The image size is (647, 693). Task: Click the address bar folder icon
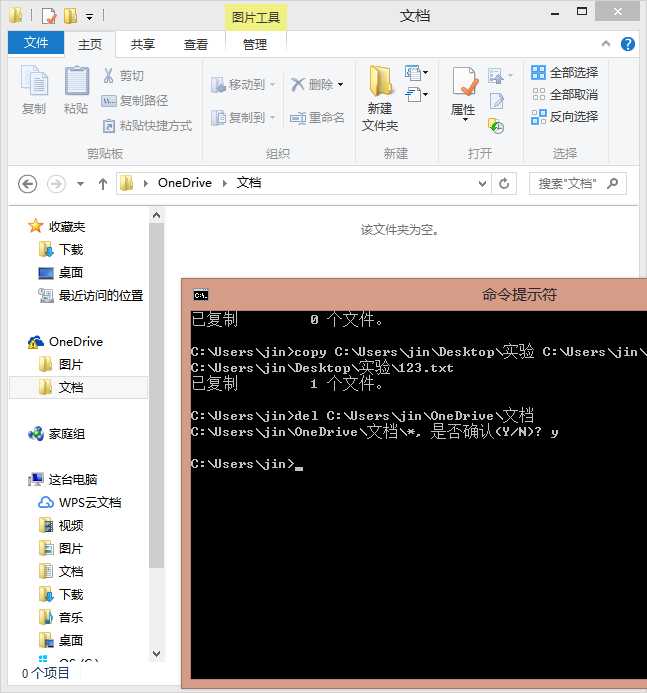[127, 183]
